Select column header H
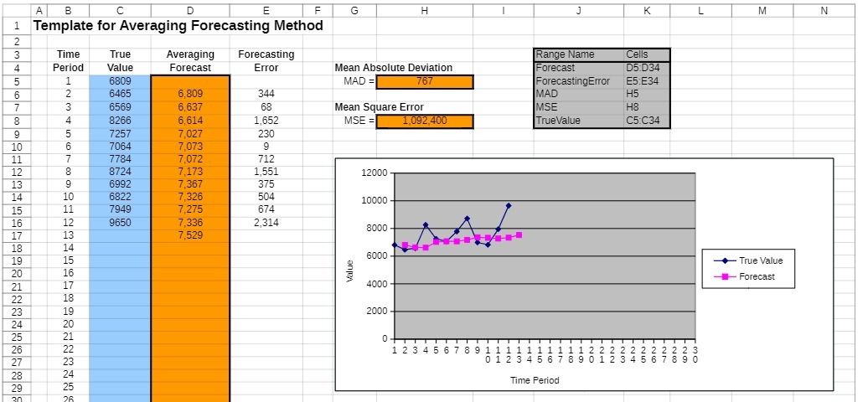Screen dimensions: 868x402 pos(424,10)
